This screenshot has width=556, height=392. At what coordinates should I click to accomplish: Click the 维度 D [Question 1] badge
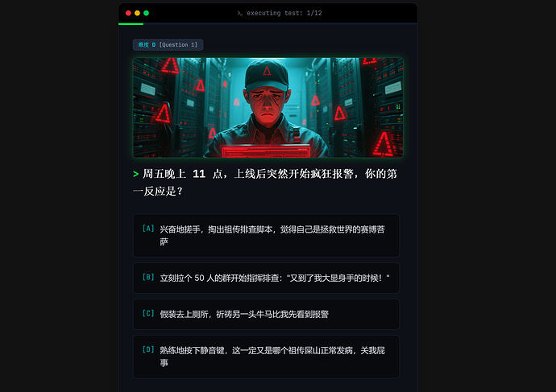(x=168, y=44)
